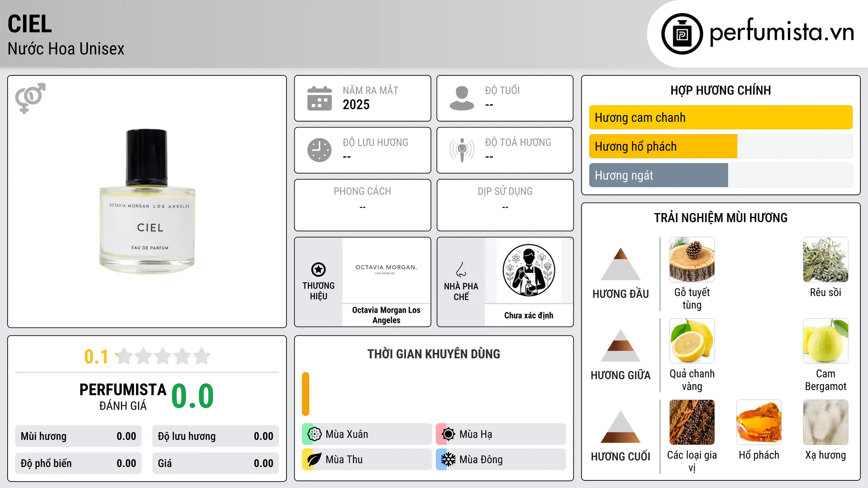Screen dimensions: 868x488
Task: Click the HƯƠNG CUỐI label
Action: pyautogui.click(x=620, y=457)
